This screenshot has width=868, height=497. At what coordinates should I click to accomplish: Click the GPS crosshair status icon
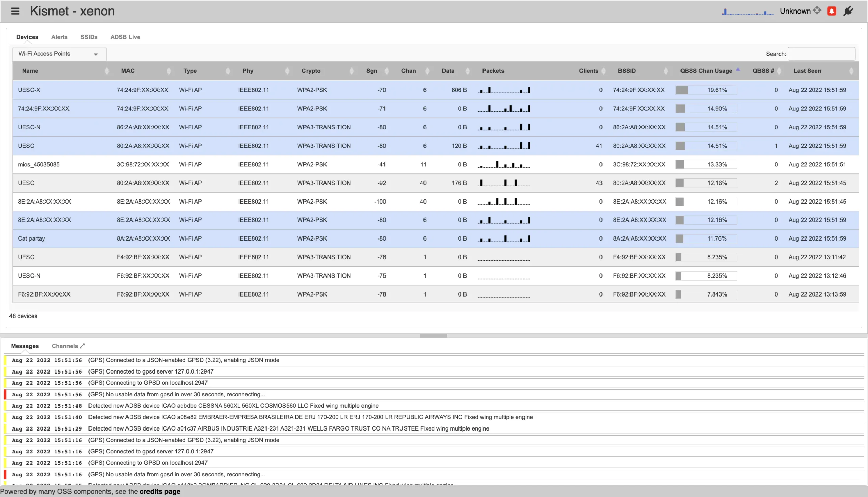click(x=817, y=10)
